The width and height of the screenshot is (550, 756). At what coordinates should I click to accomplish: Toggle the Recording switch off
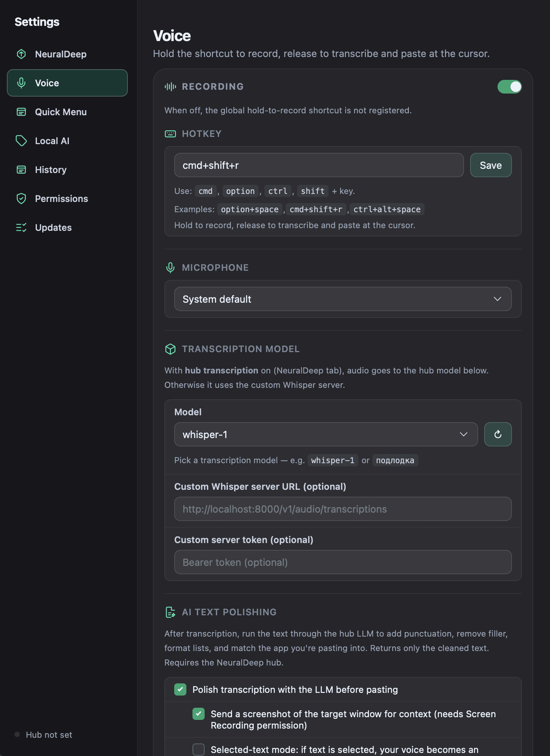tap(510, 87)
